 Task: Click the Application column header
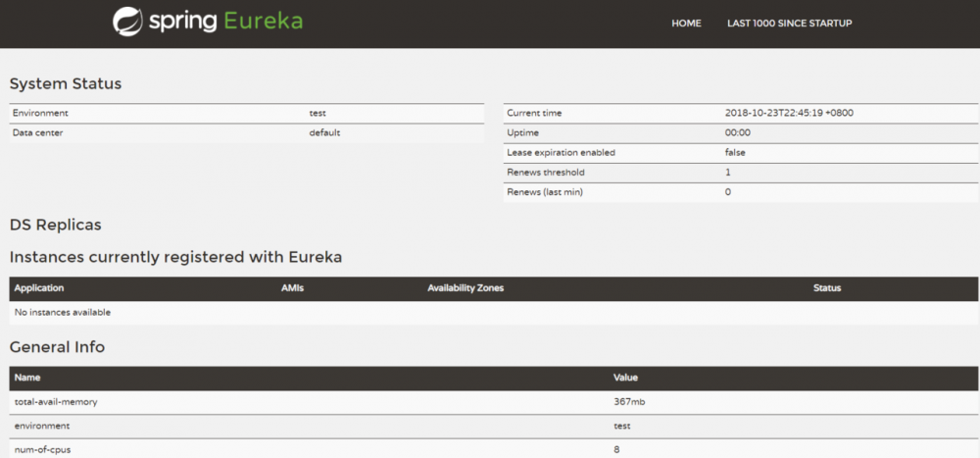point(39,288)
